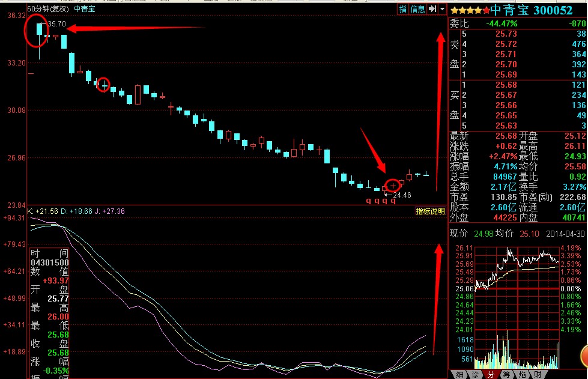Click sell level 1 price 25.69
Screen dimensions: 588x379
click(x=506, y=74)
